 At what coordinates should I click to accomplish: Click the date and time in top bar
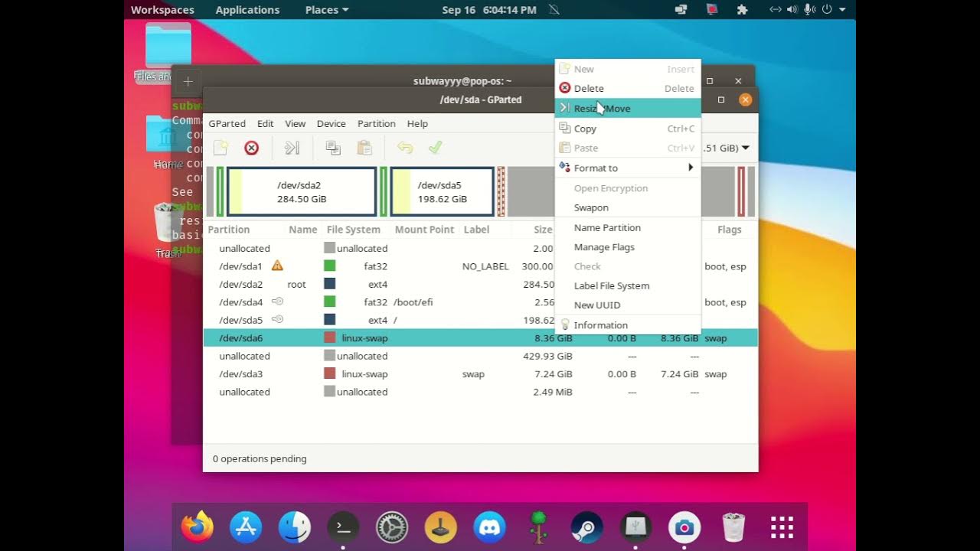(489, 10)
